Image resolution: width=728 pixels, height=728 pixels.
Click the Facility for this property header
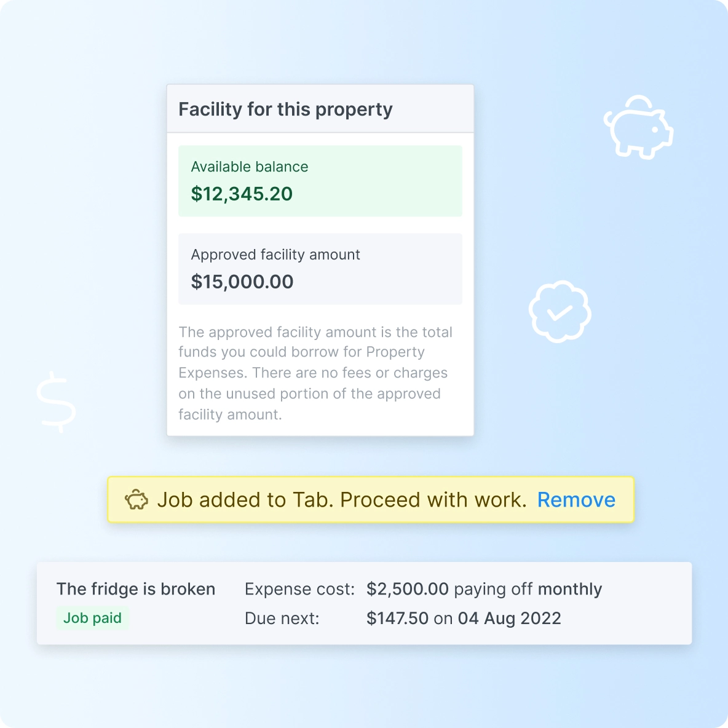(285, 109)
